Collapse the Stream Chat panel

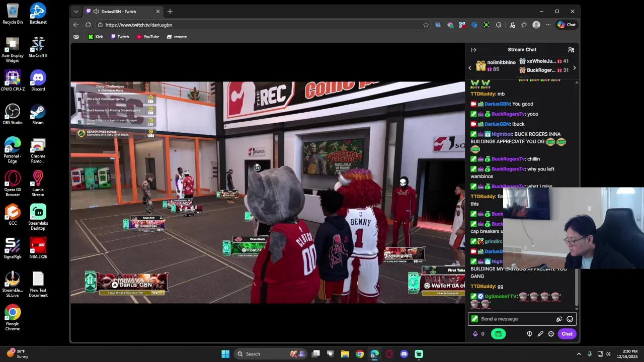click(473, 50)
